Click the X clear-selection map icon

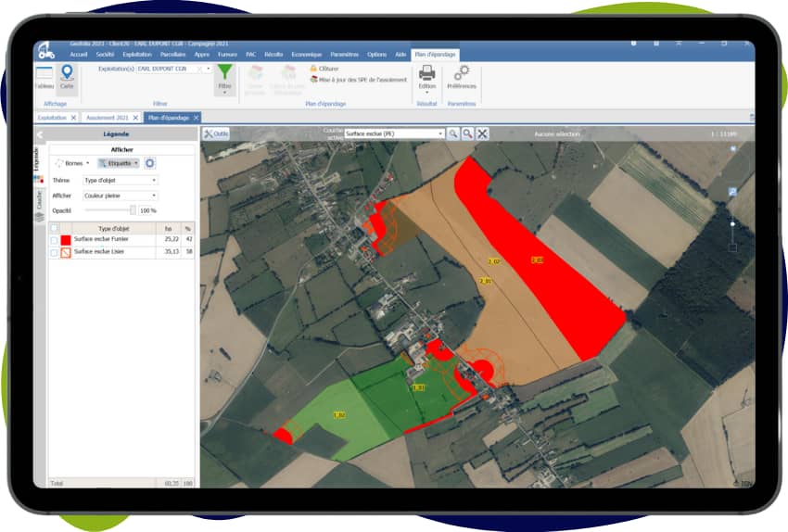pos(482,133)
